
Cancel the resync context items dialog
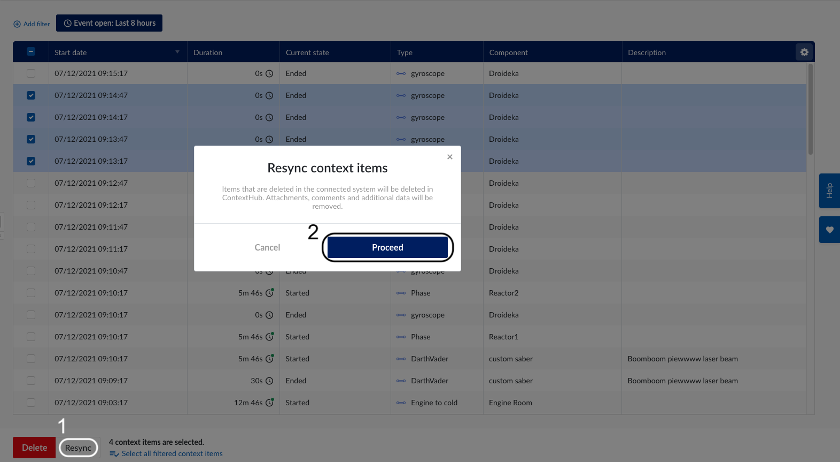[x=267, y=247]
